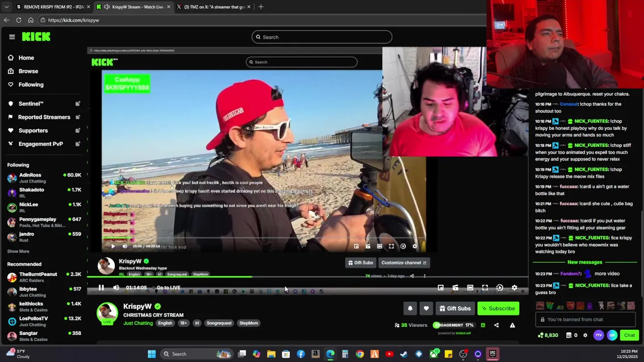
Task: Click the address bar URL
Action: (x=73, y=20)
